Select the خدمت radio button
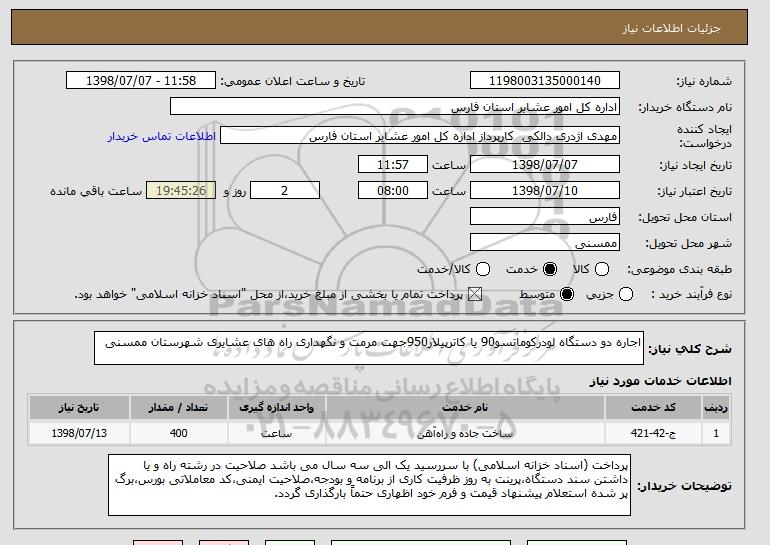Screen dimensions: 770x545 550,269
